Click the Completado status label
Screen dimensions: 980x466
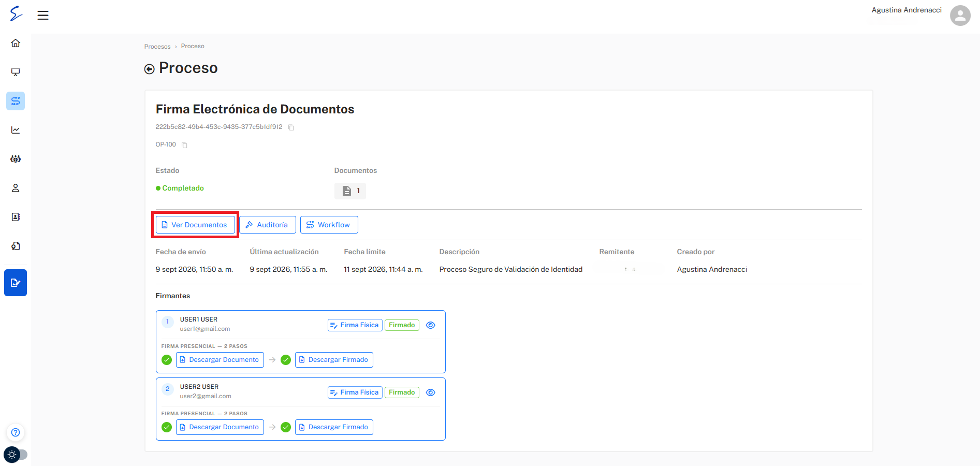pos(180,188)
